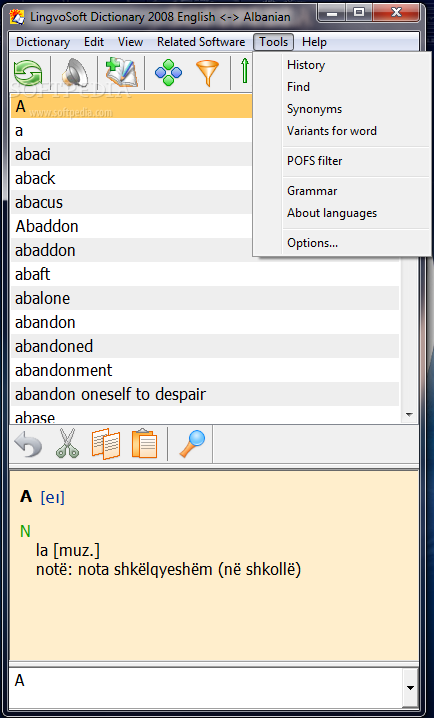Image resolution: width=434 pixels, height=718 pixels.
Task: Click the green part-of-speech label N
Action: [x=25, y=531]
